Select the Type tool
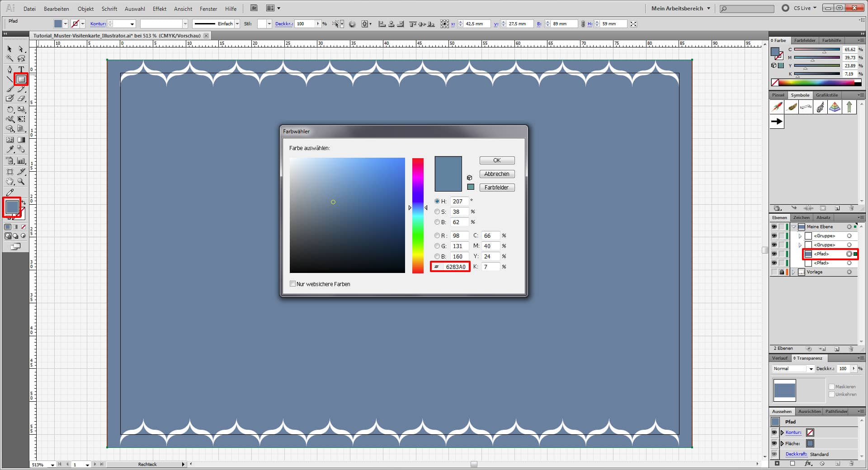The width and height of the screenshot is (868, 470). click(21, 69)
